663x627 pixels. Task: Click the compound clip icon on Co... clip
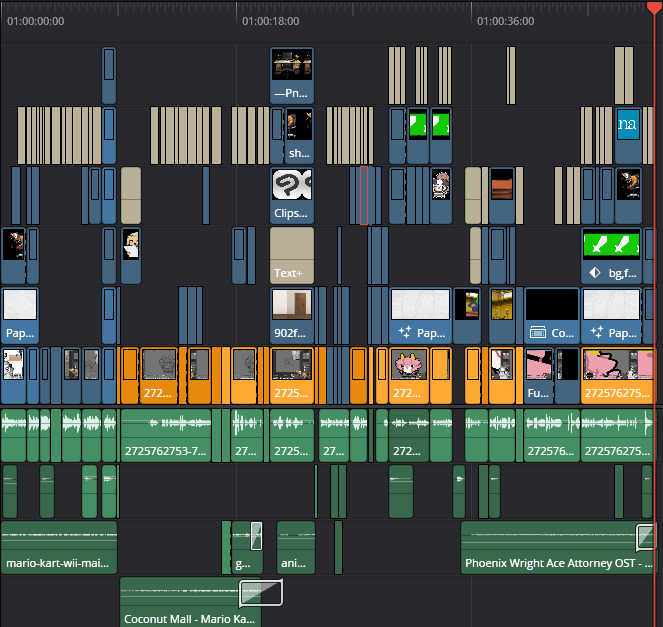coord(538,333)
